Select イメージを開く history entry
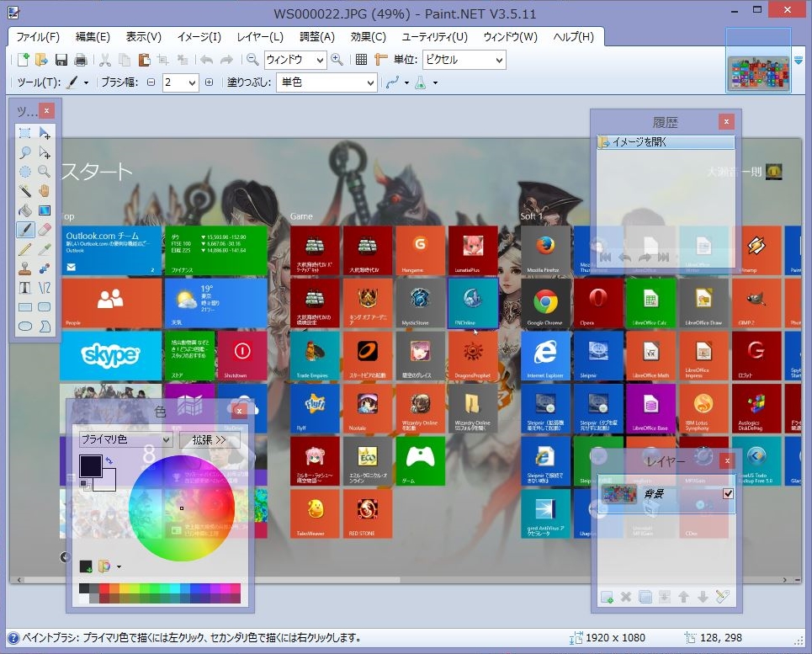The height and width of the screenshot is (654, 812). [x=666, y=142]
